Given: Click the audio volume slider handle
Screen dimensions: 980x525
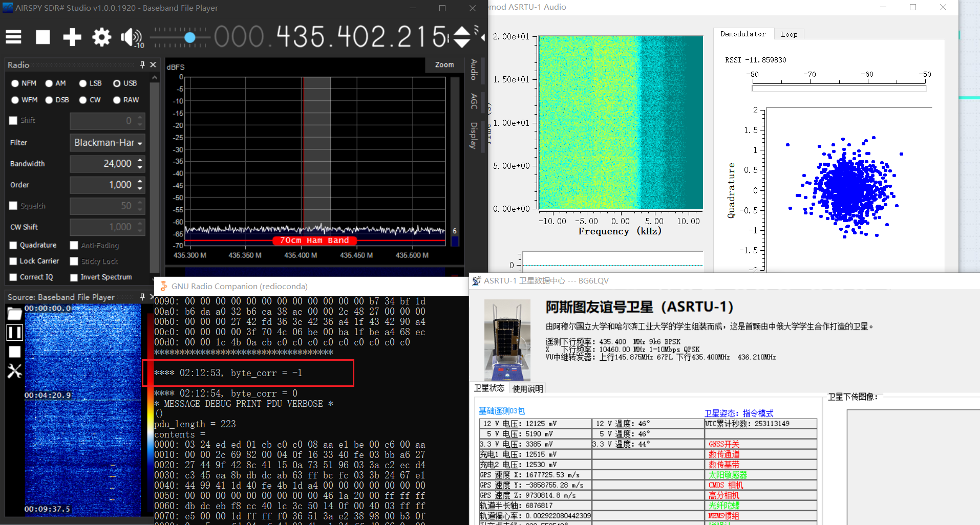Looking at the screenshot, I should coord(190,37).
